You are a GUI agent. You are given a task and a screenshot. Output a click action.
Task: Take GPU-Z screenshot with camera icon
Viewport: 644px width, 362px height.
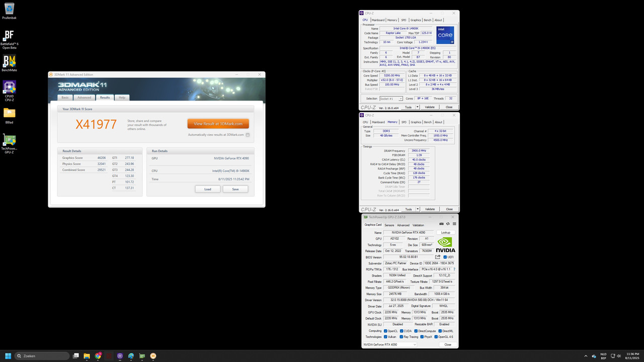(x=442, y=224)
